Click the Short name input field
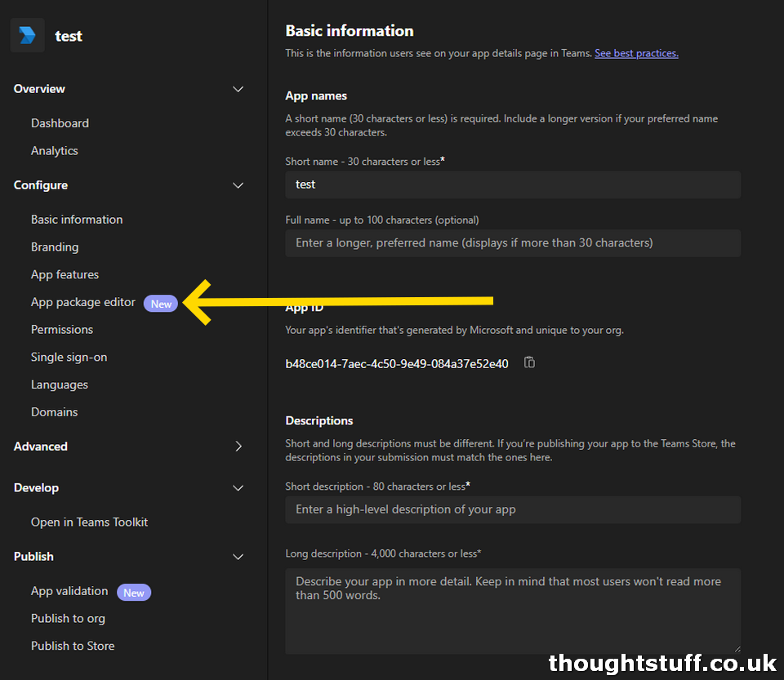Image resolution: width=784 pixels, height=680 pixels. coord(512,184)
